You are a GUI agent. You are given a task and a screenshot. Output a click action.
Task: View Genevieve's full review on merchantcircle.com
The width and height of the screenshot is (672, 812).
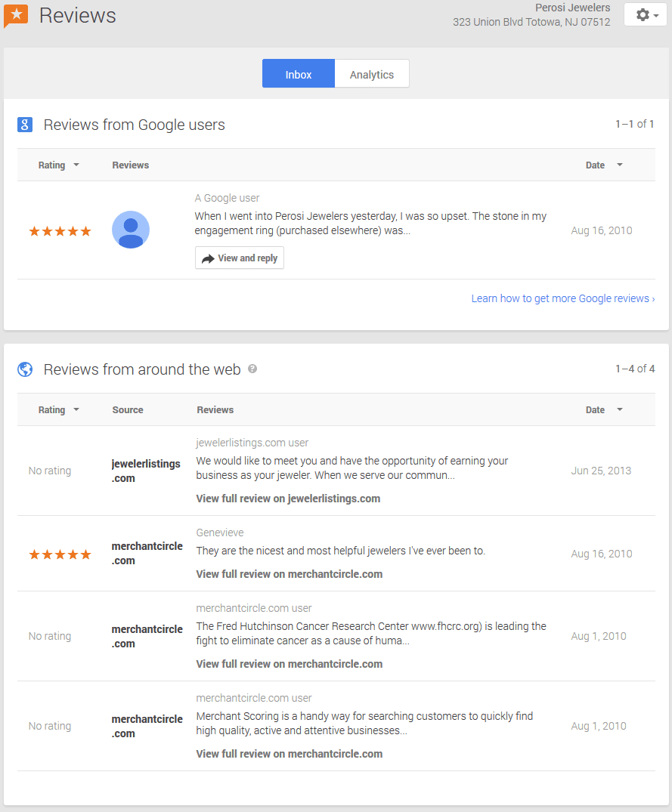[x=289, y=574]
